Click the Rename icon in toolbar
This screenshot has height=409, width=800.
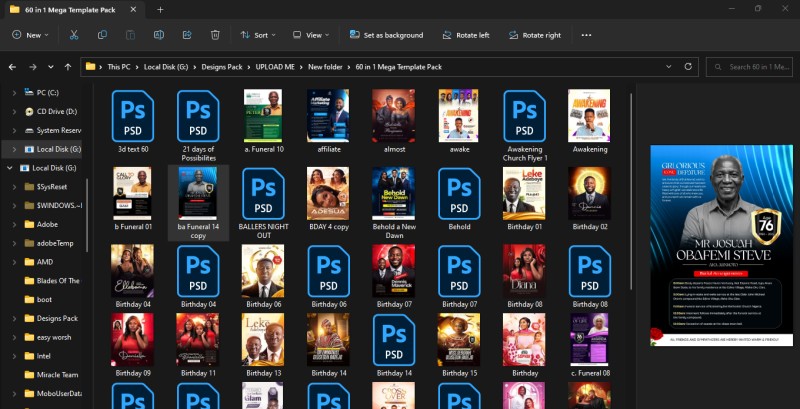coord(159,35)
